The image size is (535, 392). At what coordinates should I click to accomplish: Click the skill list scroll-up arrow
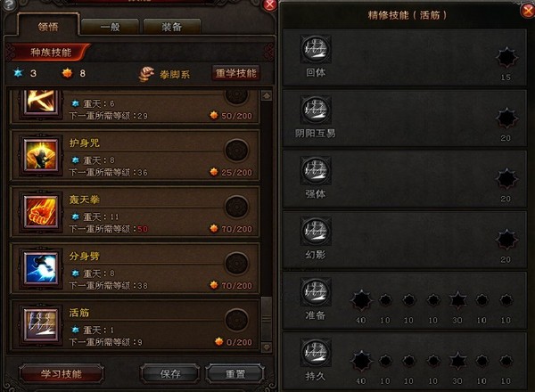(x=266, y=96)
